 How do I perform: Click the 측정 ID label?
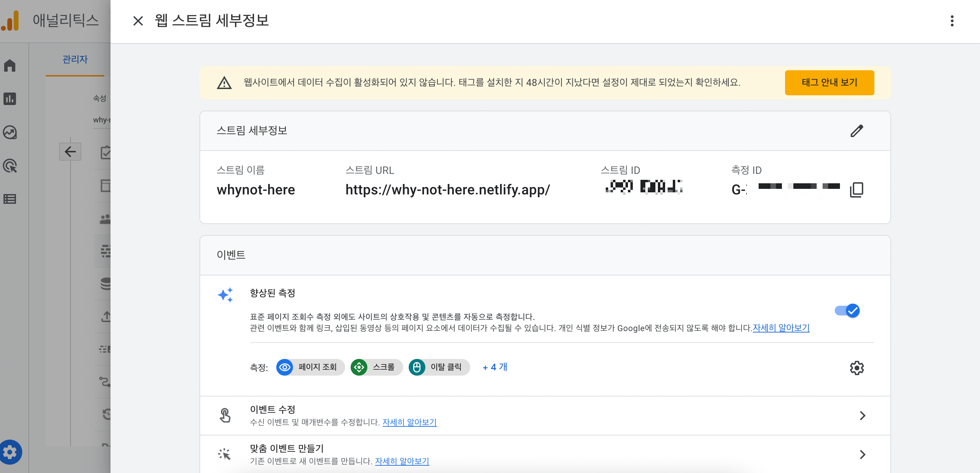[x=746, y=170]
